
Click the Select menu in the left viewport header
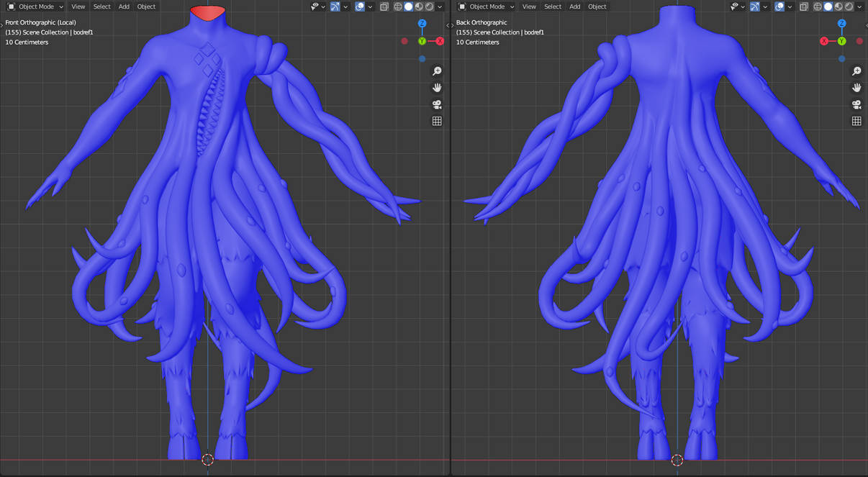[x=101, y=6]
